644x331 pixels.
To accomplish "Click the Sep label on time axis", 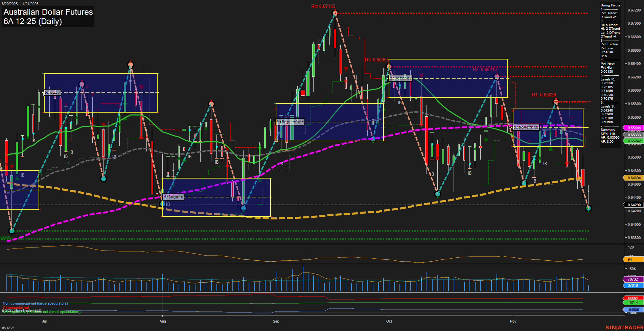I will (276, 321).
